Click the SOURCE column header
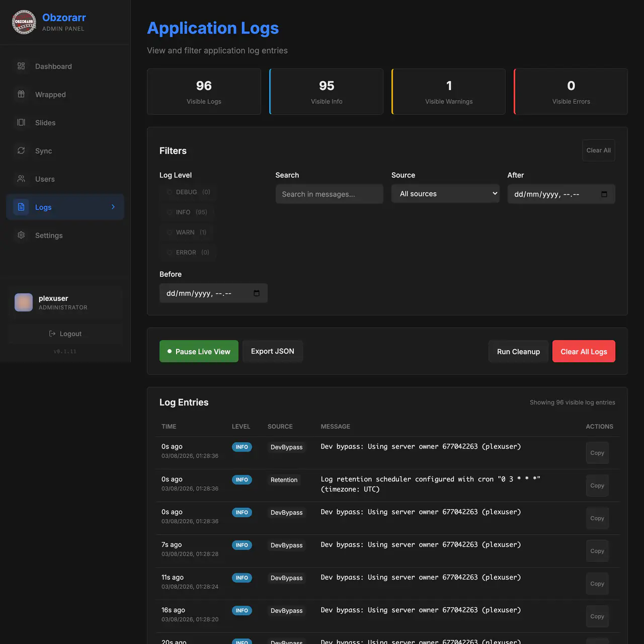Image resolution: width=644 pixels, height=644 pixels. coord(280,426)
